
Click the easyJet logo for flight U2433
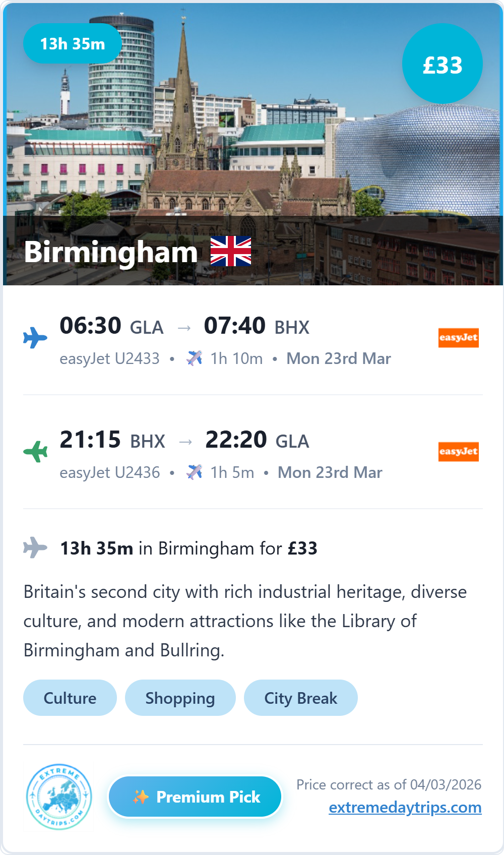click(458, 338)
